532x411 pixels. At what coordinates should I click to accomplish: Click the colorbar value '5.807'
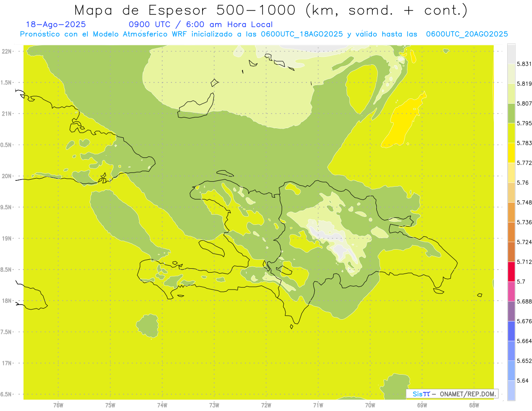tap(524, 103)
